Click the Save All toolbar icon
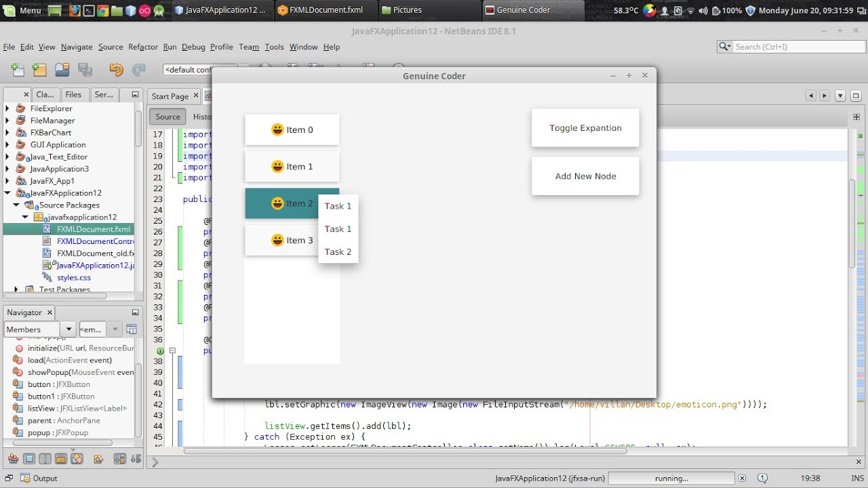This screenshot has width=868, height=488. click(85, 69)
